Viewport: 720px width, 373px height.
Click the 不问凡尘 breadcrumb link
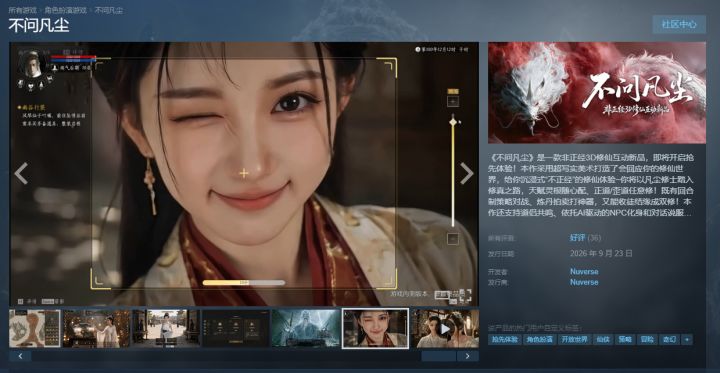pos(108,10)
